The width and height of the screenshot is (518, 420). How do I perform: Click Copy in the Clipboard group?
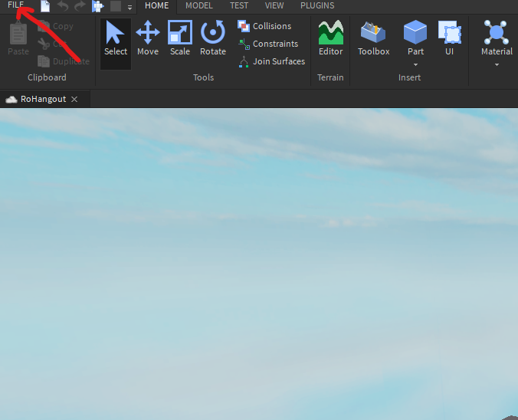tap(55, 26)
